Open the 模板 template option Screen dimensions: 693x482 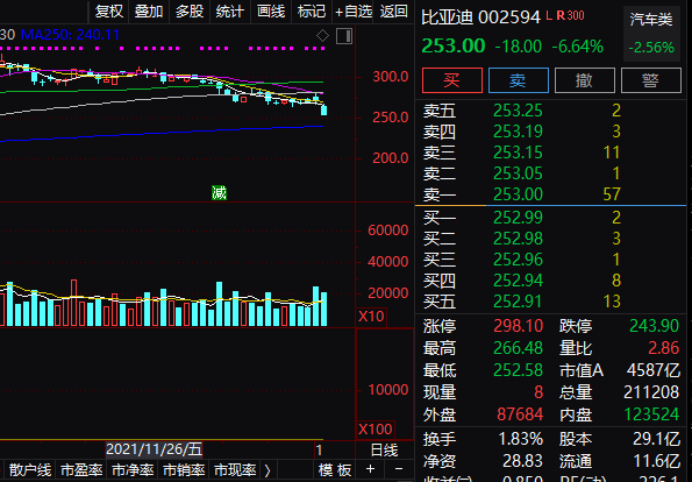(x=335, y=470)
